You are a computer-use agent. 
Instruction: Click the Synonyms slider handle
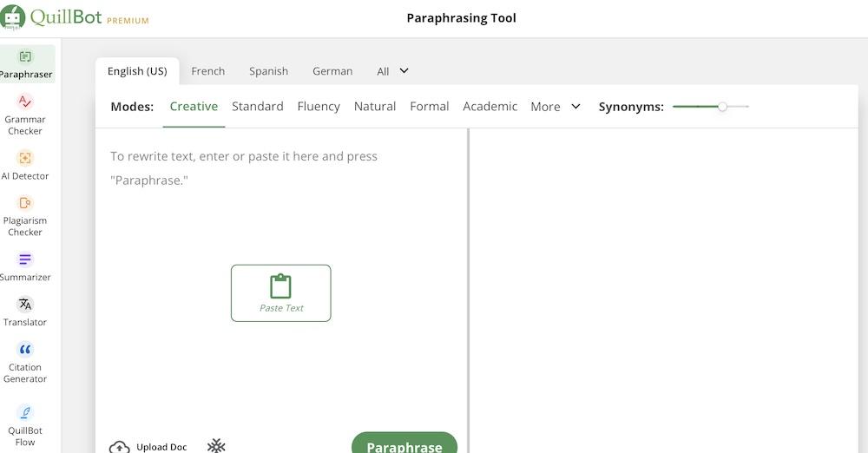[722, 107]
